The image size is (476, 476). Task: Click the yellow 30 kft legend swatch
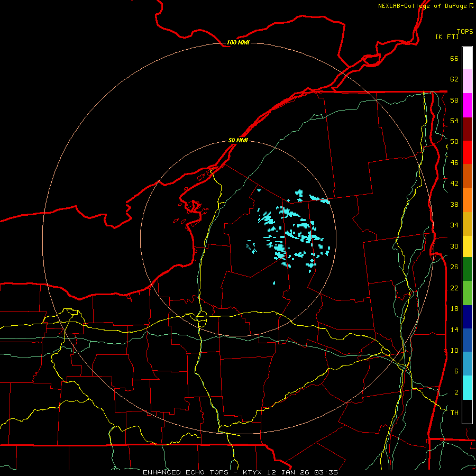467,246
